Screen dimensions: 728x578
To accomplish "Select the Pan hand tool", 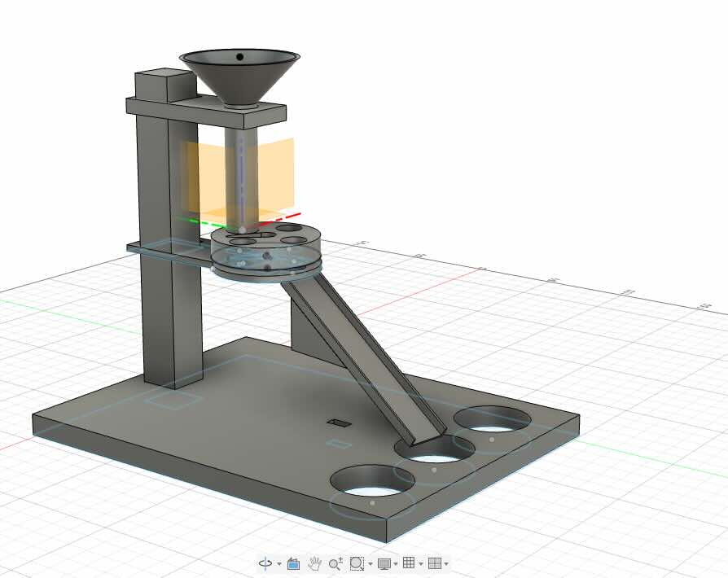I will [315, 563].
